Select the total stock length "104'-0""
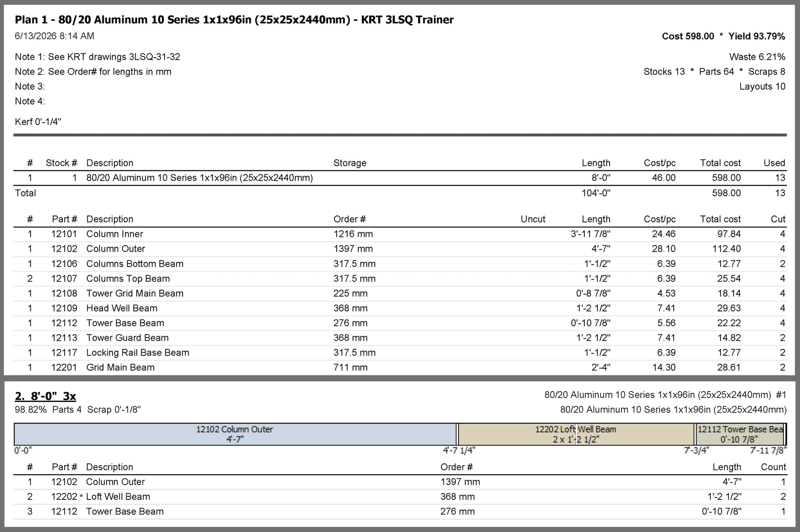This screenshot has height=532, width=800. (x=596, y=193)
